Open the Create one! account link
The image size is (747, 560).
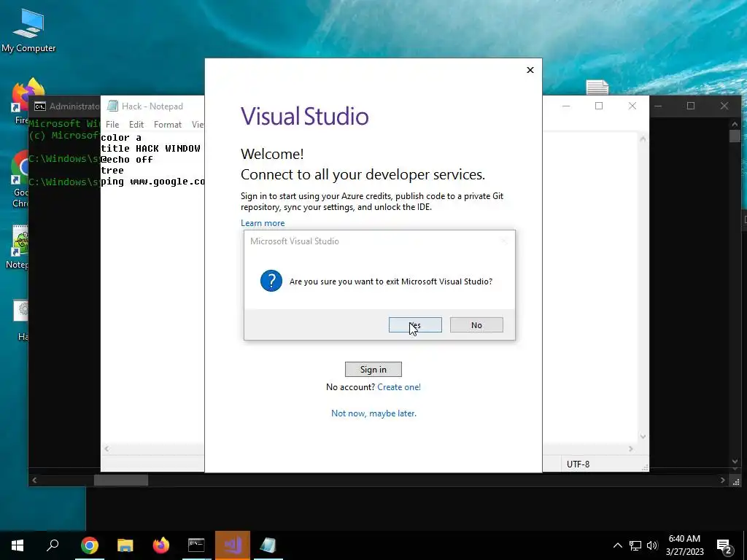click(399, 386)
